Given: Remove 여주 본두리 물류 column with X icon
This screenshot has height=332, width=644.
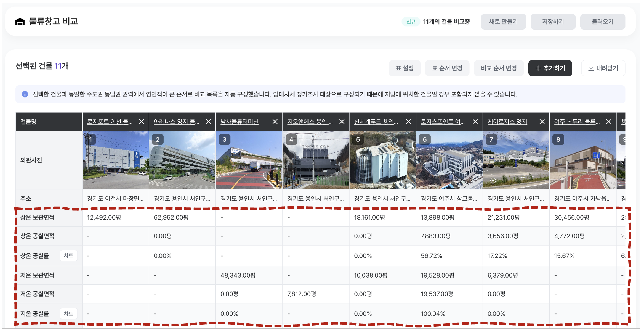Looking at the screenshot, I should click(x=609, y=122).
